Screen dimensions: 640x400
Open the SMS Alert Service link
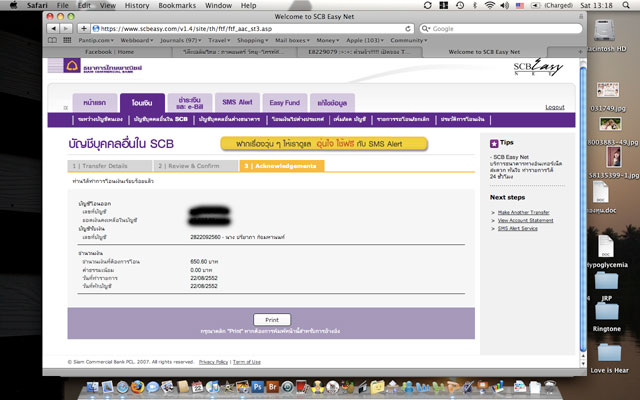518,229
